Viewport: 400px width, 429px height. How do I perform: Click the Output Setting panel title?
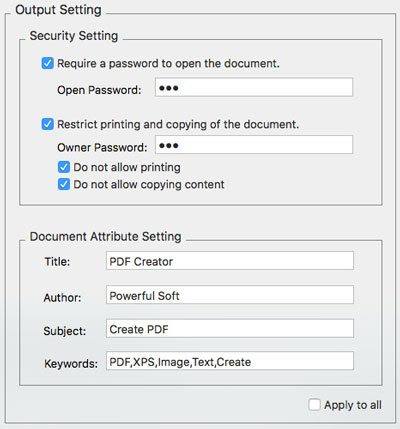[x=58, y=10]
